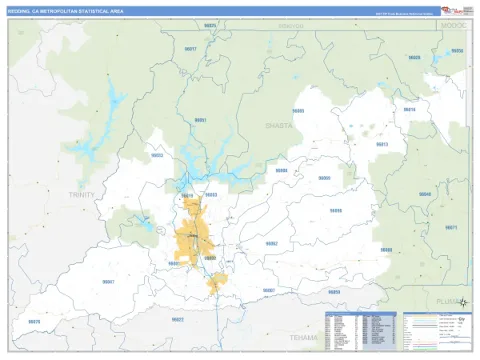Click ZIP code label 96040
This screenshot has height=360, width=480.
tap(425, 194)
